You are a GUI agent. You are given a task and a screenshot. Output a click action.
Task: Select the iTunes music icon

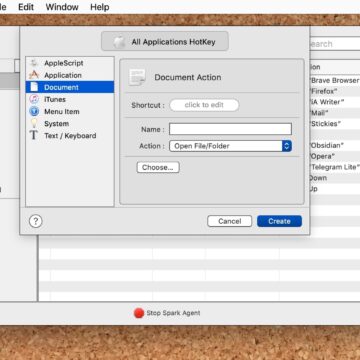pyautogui.click(x=34, y=99)
